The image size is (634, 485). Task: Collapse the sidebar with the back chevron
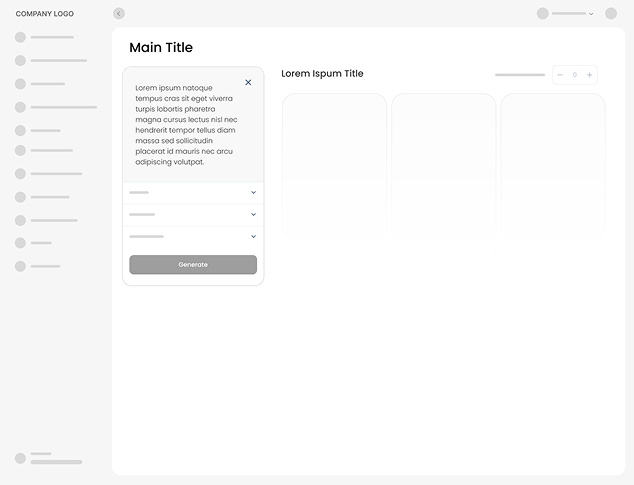coord(119,13)
